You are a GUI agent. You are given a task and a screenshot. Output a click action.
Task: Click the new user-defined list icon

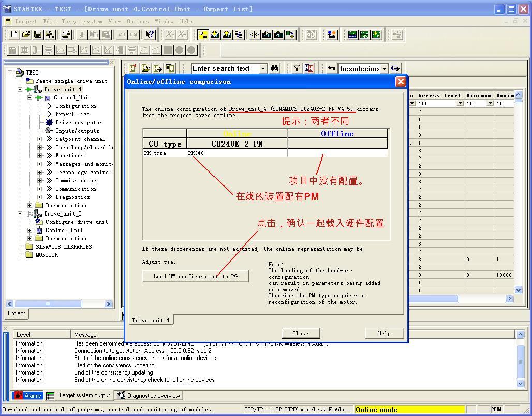(x=134, y=68)
